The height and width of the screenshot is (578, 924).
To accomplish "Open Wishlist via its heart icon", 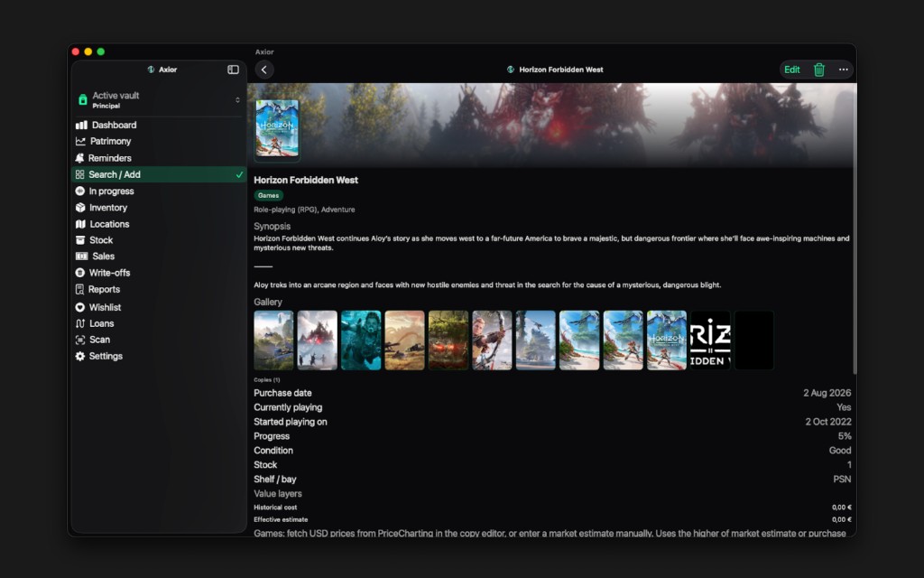I will (x=80, y=307).
